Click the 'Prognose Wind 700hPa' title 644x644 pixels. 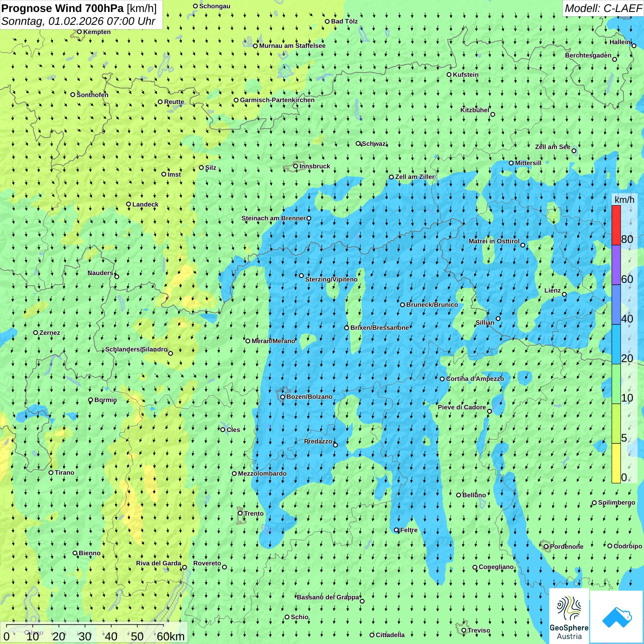point(63,8)
